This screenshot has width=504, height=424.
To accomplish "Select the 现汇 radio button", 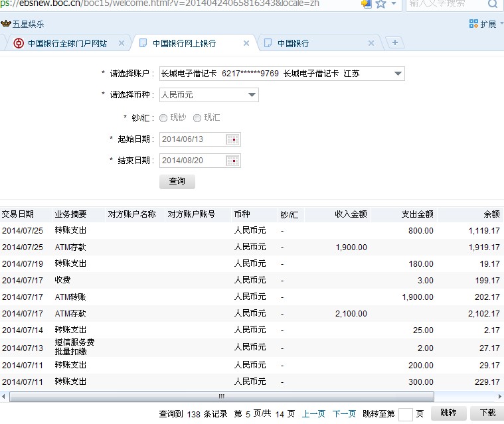I will (197, 118).
